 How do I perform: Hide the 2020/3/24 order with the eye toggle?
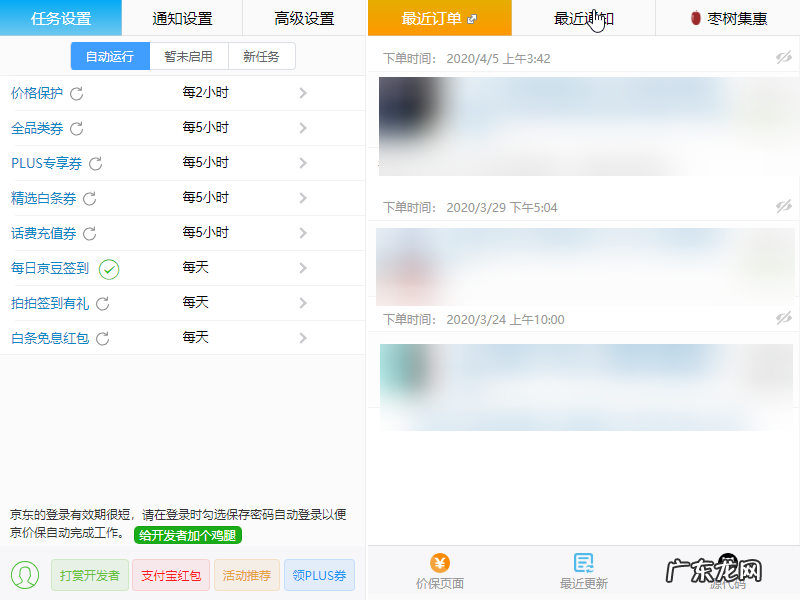784,318
